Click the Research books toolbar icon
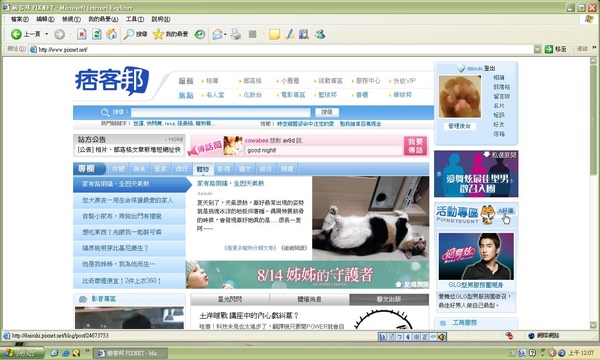 tap(304, 34)
